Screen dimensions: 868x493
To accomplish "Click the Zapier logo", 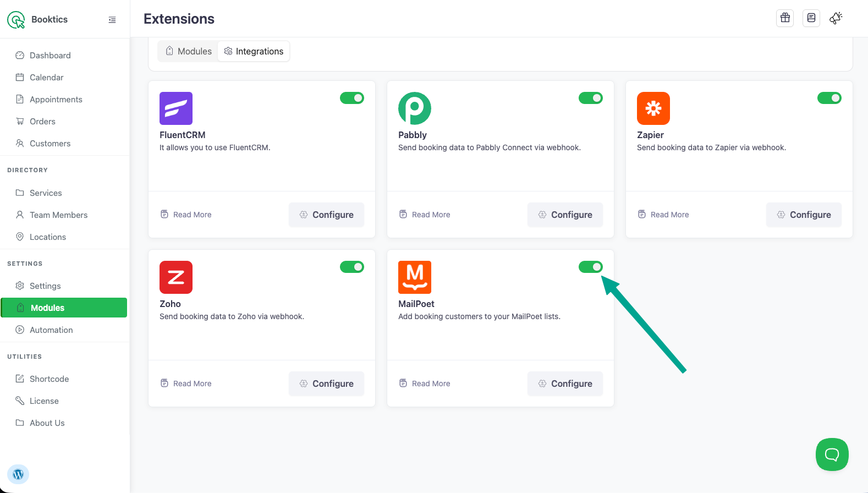I will pyautogui.click(x=653, y=108).
